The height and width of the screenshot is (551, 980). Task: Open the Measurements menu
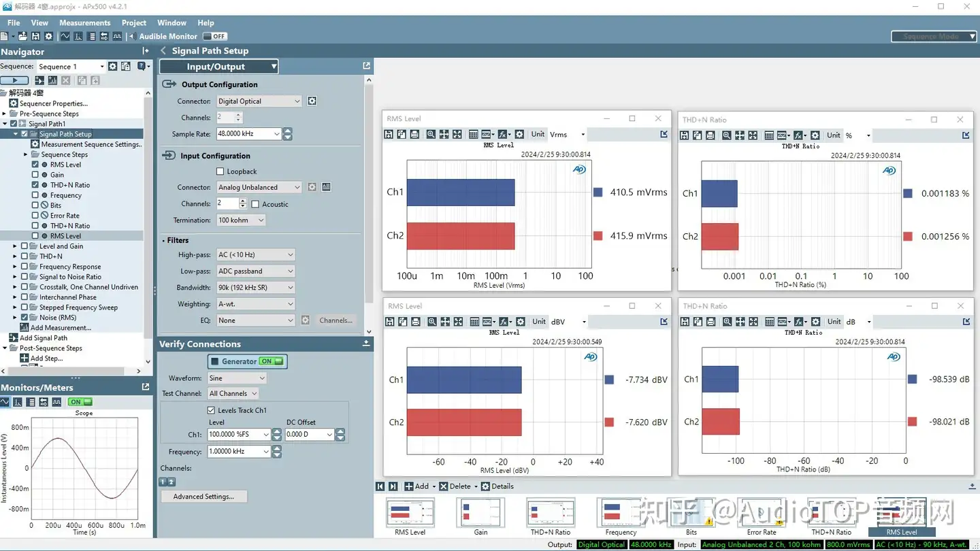[85, 22]
